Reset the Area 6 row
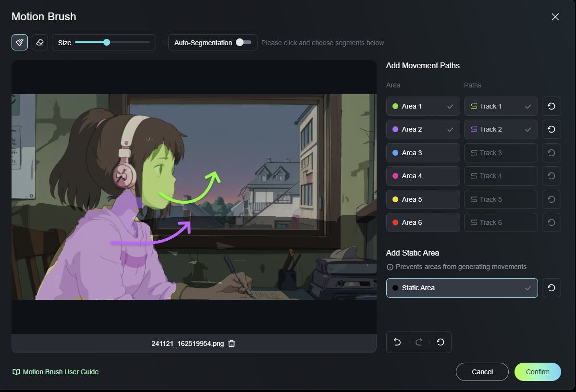This screenshot has height=392, width=576. [551, 222]
